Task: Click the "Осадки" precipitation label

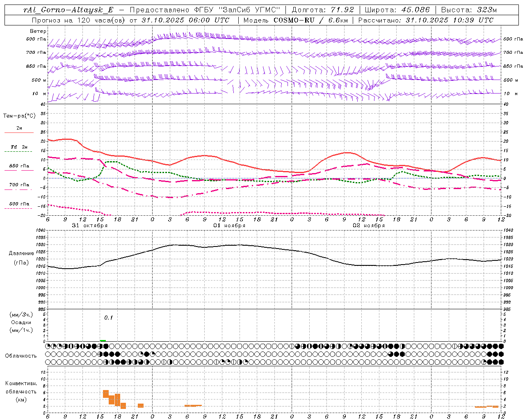Action: 21,322
